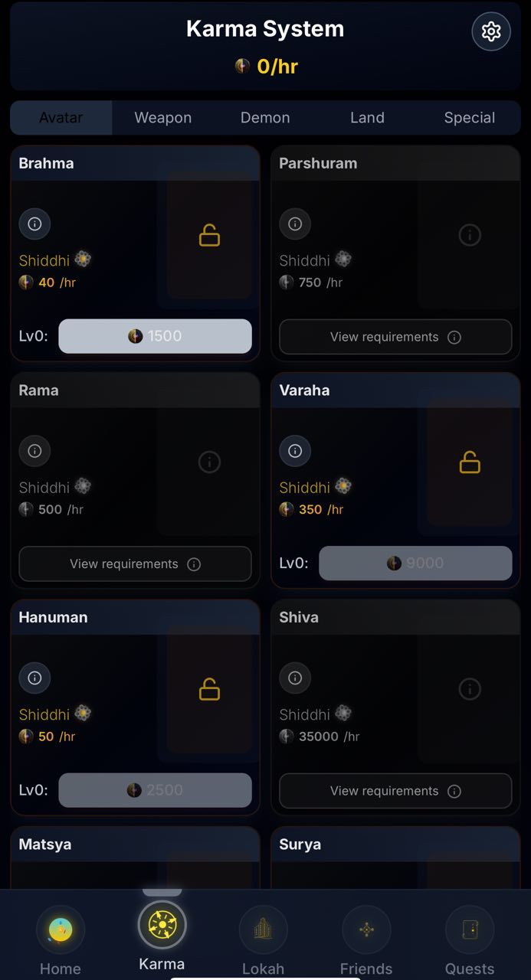
Task: Open the settings gear in the header
Action: 491,31
